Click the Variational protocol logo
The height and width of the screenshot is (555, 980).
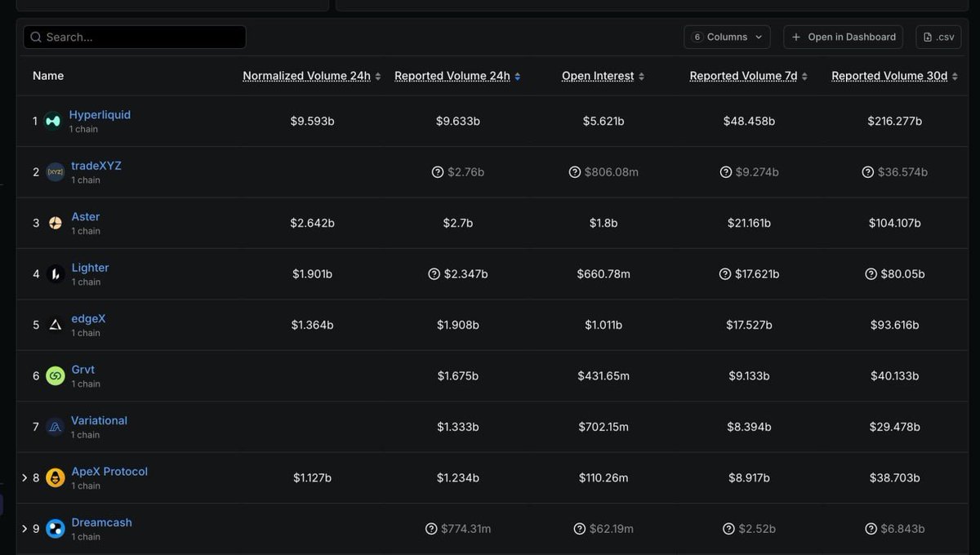pos(55,427)
